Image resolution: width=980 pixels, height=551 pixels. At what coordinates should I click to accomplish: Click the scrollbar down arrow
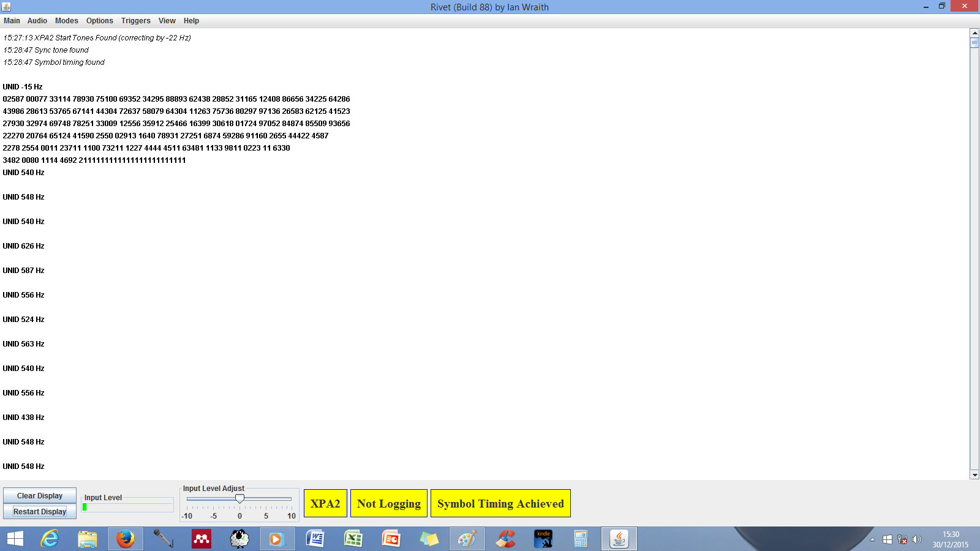point(974,474)
